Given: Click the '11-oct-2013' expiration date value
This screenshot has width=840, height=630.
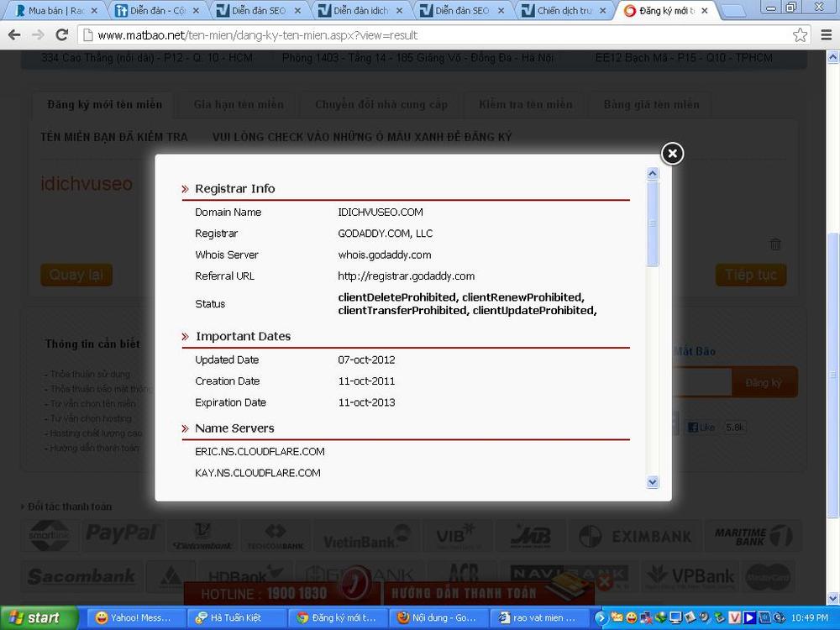Looking at the screenshot, I should point(366,402).
